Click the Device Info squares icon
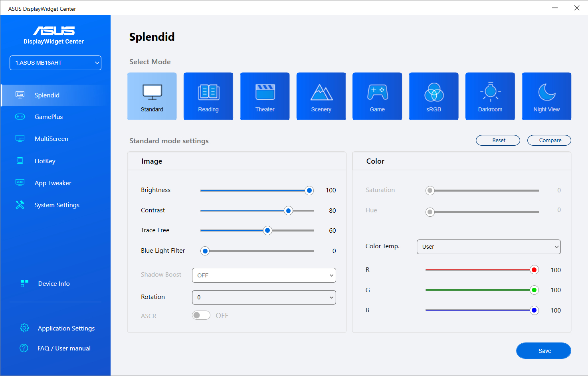Screen dimensions: 588x376 [x=24, y=283]
